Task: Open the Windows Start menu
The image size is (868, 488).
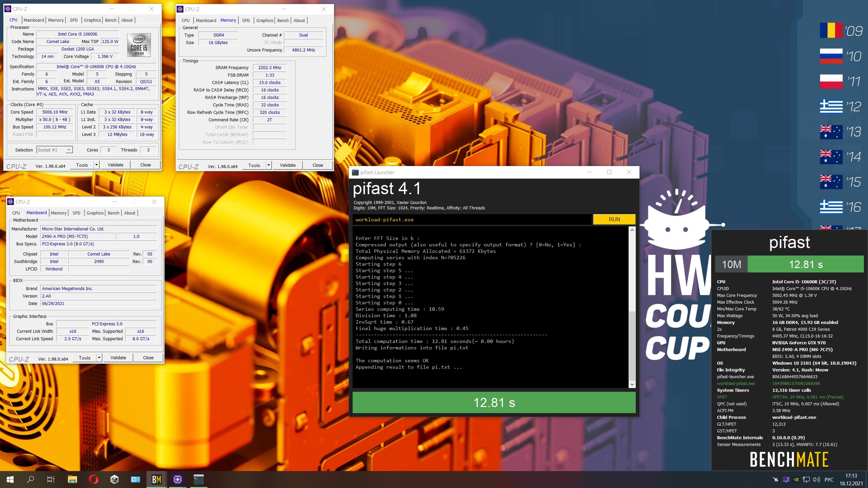Action: pos(10,480)
